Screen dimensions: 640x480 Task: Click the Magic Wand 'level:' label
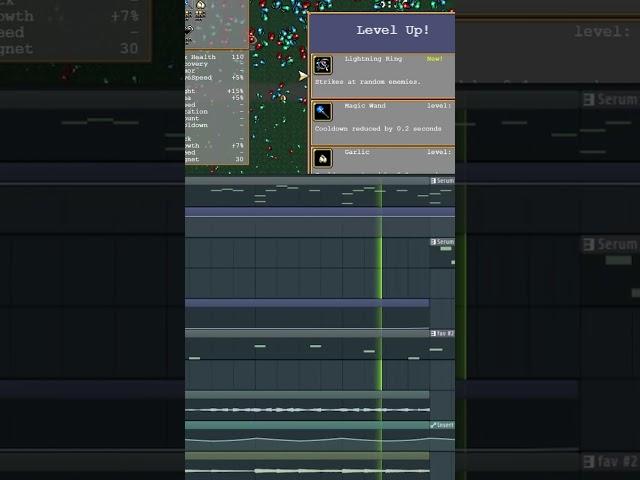tap(439, 105)
